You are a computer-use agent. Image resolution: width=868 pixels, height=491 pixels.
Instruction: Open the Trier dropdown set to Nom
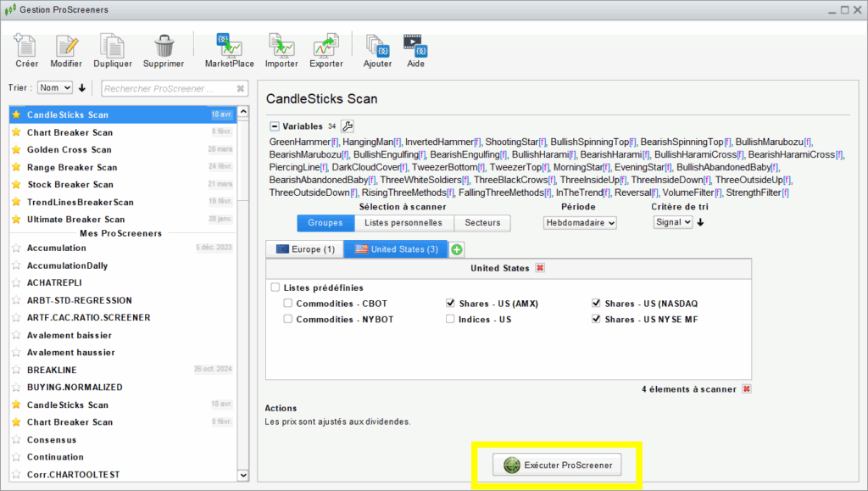click(x=55, y=87)
